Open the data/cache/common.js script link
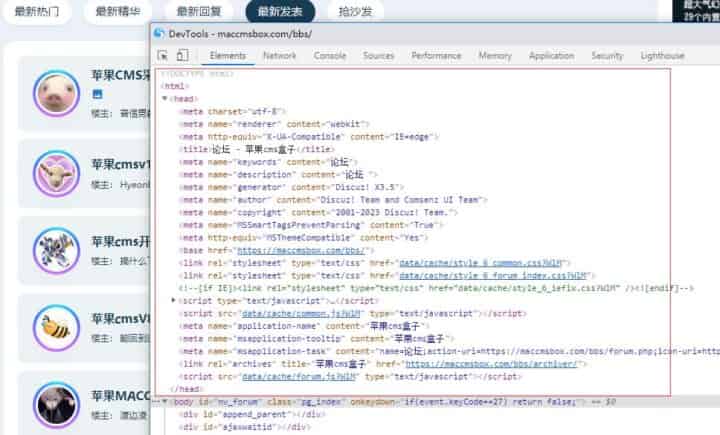This screenshot has width=720, height=435. (x=301, y=313)
